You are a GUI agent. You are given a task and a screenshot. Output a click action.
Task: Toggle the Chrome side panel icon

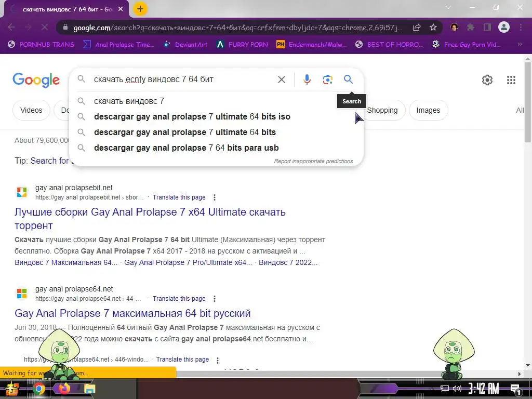(x=487, y=27)
